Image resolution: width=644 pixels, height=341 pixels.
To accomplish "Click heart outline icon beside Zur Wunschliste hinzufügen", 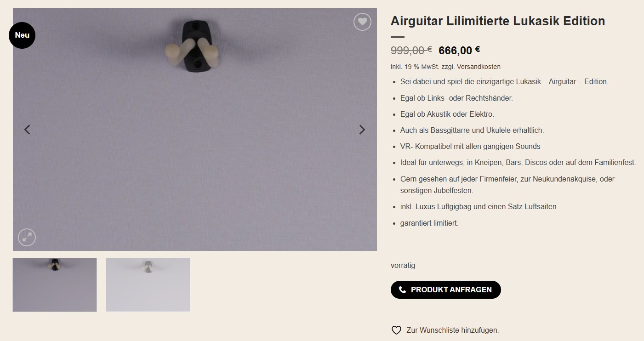I will 396,330.
